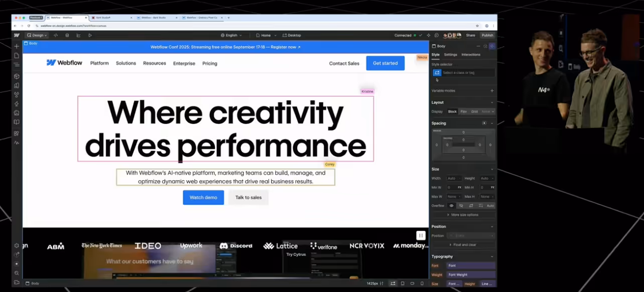This screenshot has height=292, width=644.
Task: Open the code view icon in top bar
Action: point(56,35)
